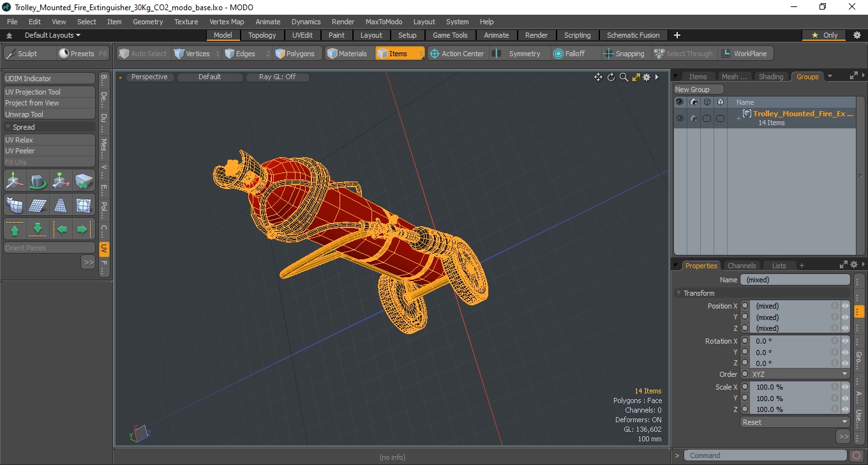Open the Falloff options
This screenshot has width=868, height=465.
574,54
